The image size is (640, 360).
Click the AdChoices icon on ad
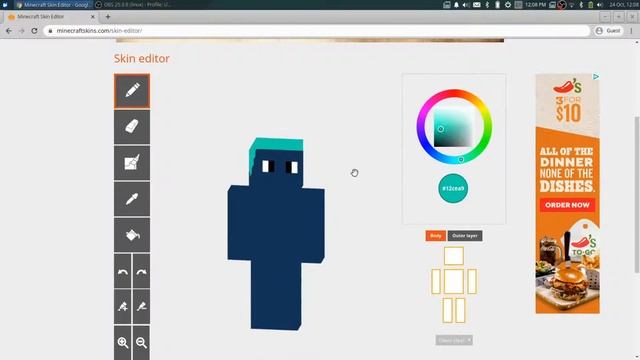[596, 77]
